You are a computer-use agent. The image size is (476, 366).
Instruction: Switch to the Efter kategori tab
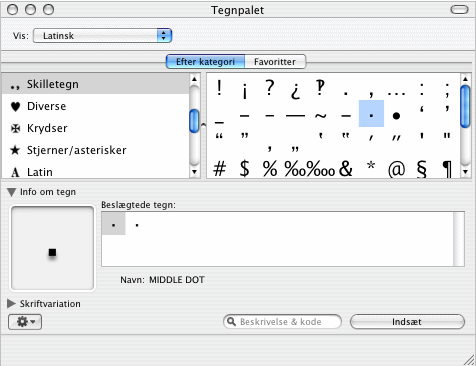coord(205,62)
